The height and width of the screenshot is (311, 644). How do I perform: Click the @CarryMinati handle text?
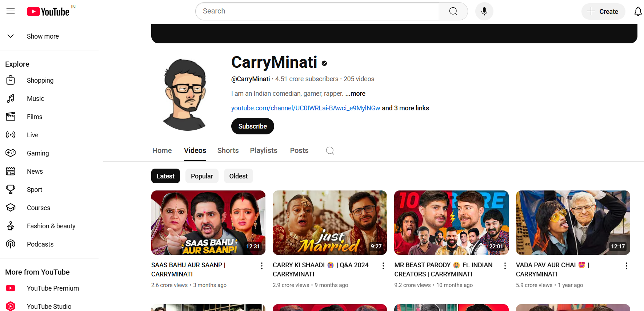click(251, 79)
